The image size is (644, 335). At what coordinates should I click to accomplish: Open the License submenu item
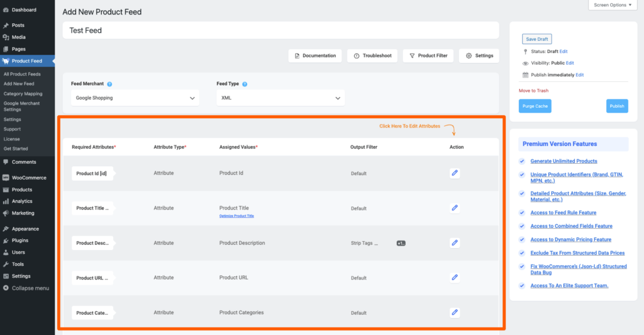(11, 139)
